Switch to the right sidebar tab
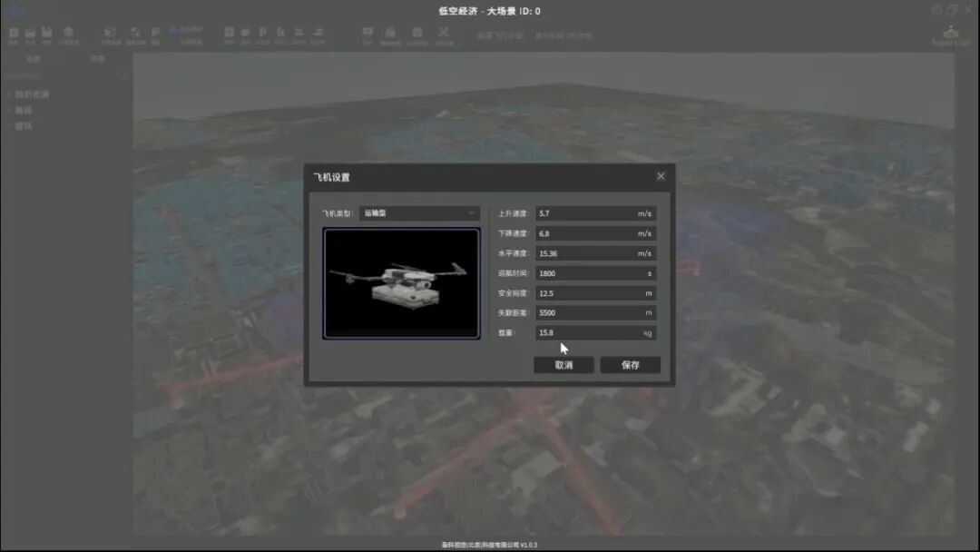 [97, 58]
